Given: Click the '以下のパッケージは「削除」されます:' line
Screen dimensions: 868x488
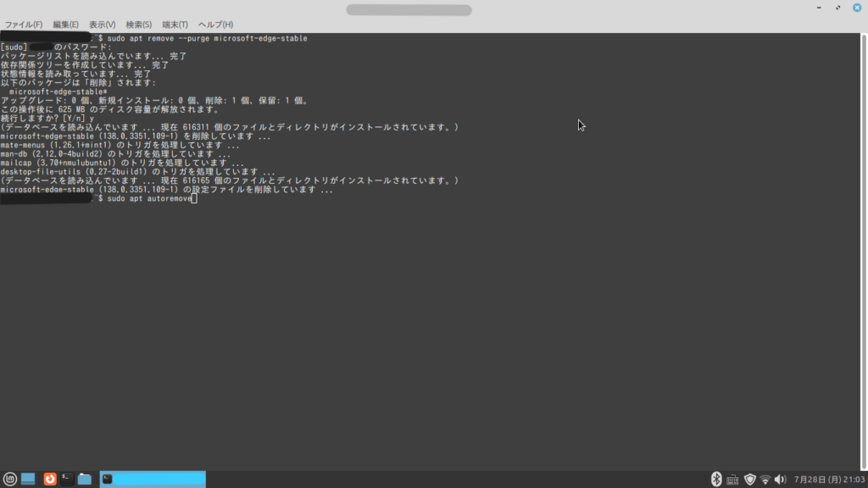Looking at the screenshot, I should (78, 82).
